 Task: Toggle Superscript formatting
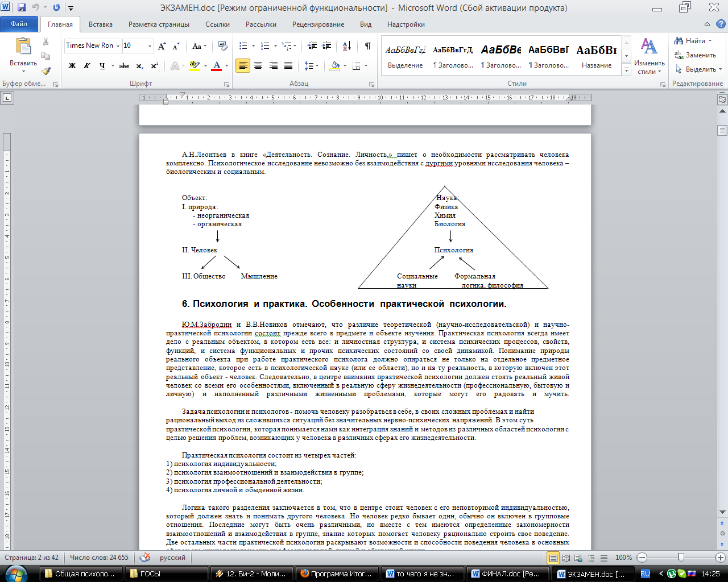155,66
